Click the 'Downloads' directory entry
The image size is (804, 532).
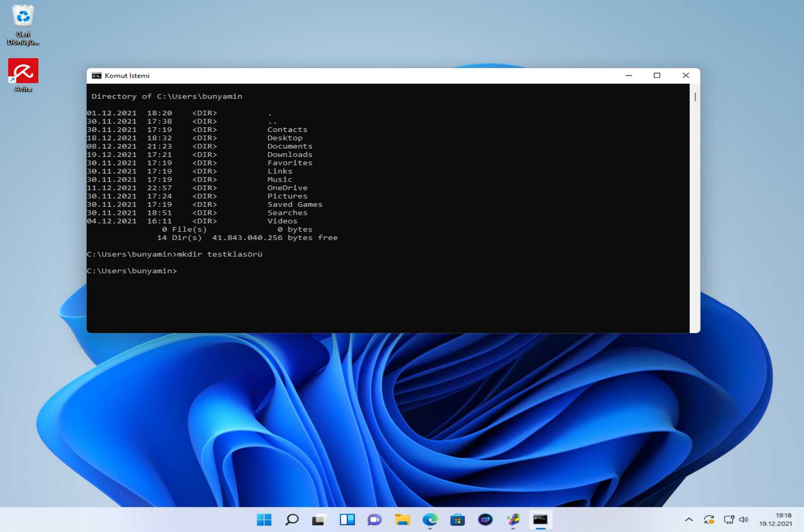coord(290,155)
